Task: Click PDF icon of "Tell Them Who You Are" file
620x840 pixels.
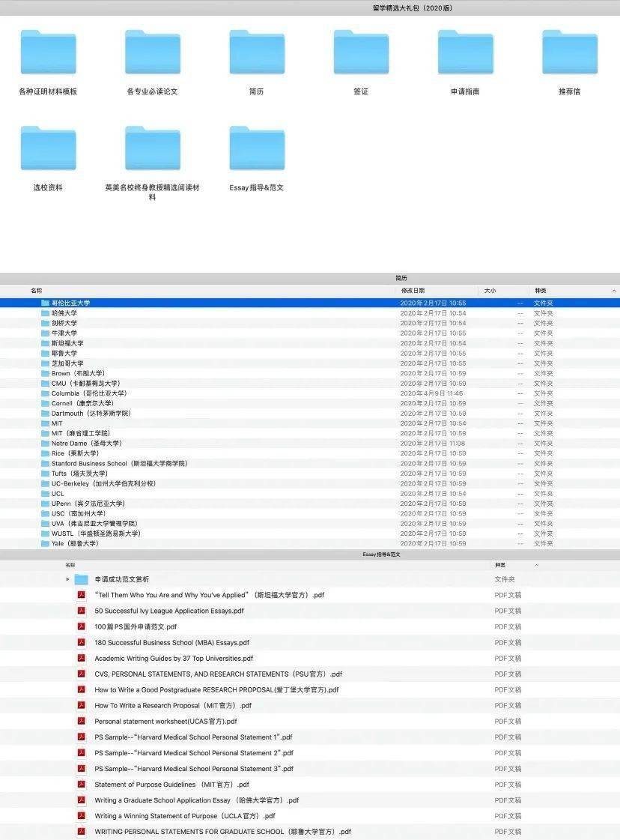Action: (x=82, y=595)
